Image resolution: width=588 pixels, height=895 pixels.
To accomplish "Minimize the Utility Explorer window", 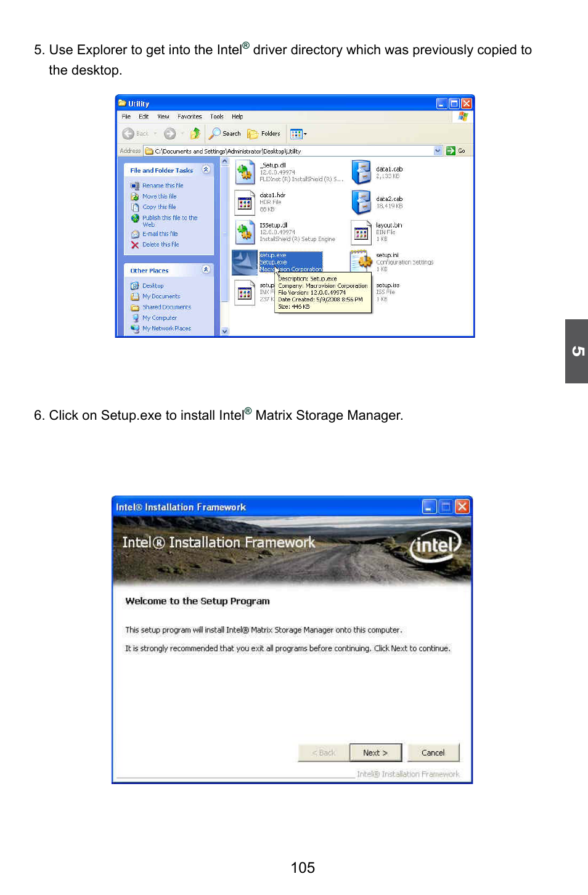I will pyautogui.click(x=442, y=104).
